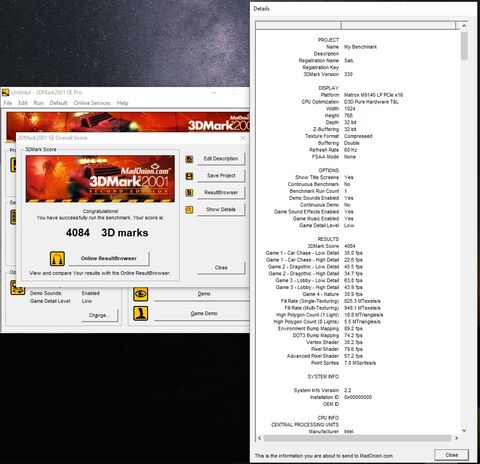Click 'Refresh Rate' 60 Hz row

coord(333,150)
